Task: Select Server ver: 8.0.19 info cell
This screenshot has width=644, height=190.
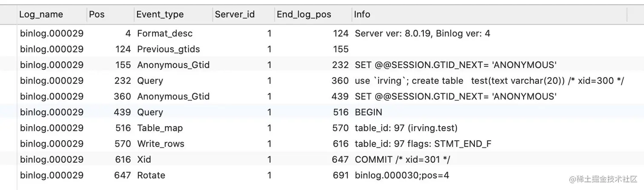Action: [x=422, y=33]
